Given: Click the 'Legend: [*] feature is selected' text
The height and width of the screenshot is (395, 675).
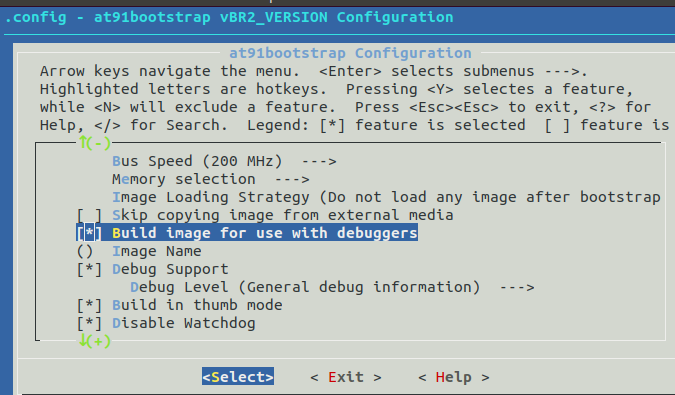Looking at the screenshot, I should 386,125.
